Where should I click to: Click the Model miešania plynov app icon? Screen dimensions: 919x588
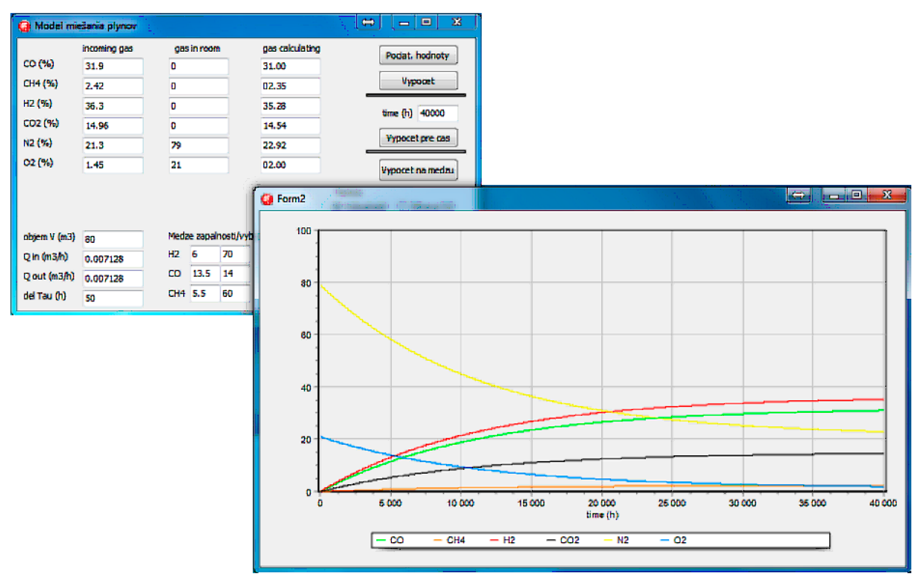24,26
